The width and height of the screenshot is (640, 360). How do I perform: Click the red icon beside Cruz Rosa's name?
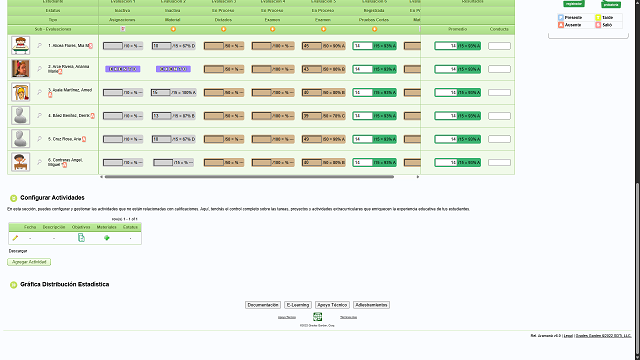[84, 139]
